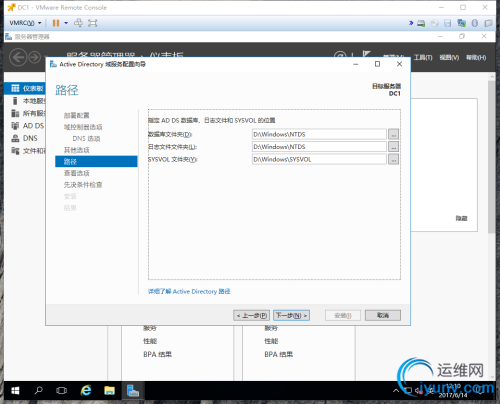Click the 取消 cancel button
Screen dimensions: 500x404
coord(383,315)
